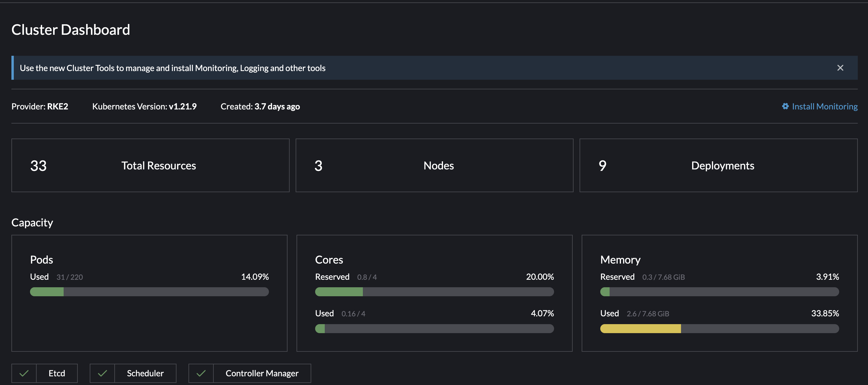Click the gear icon beside Install Monitoring
Viewport: 868px width, 385px height.
[x=785, y=106]
